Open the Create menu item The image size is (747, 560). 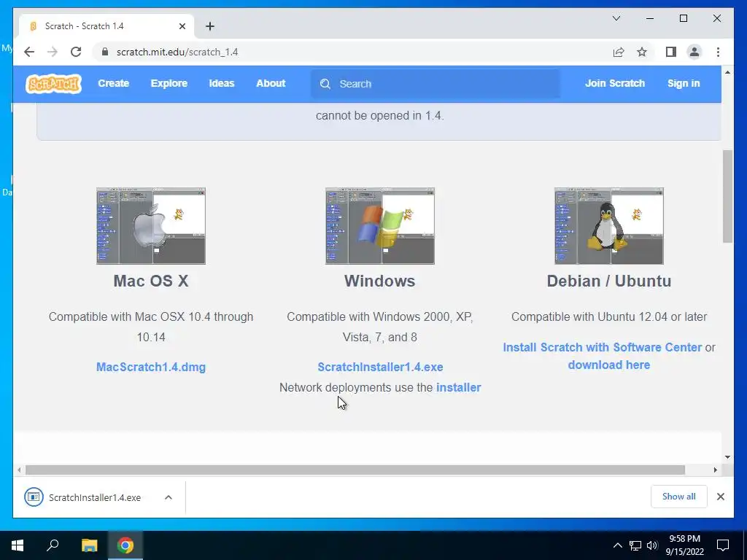point(113,83)
